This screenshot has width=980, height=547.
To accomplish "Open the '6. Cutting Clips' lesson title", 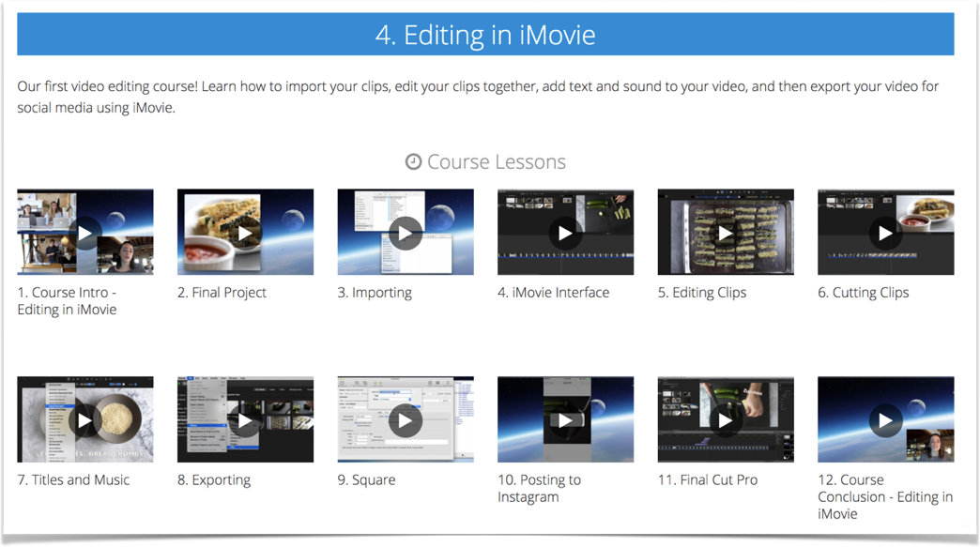I will [x=863, y=293].
